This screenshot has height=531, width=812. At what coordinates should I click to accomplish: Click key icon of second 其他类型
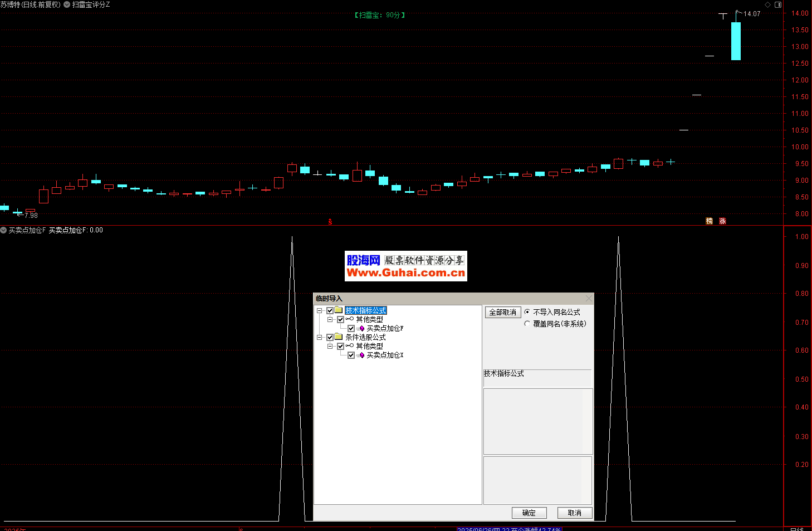[x=349, y=346]
